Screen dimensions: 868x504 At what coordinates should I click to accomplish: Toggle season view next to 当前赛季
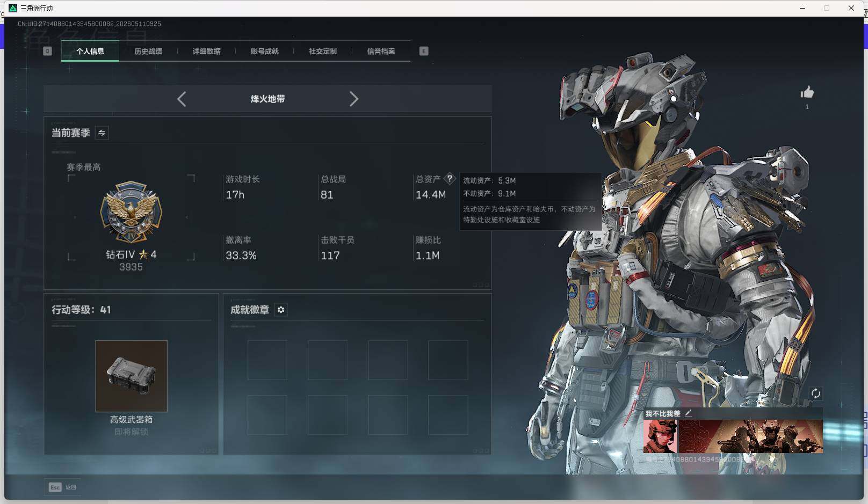pos(102,133)
